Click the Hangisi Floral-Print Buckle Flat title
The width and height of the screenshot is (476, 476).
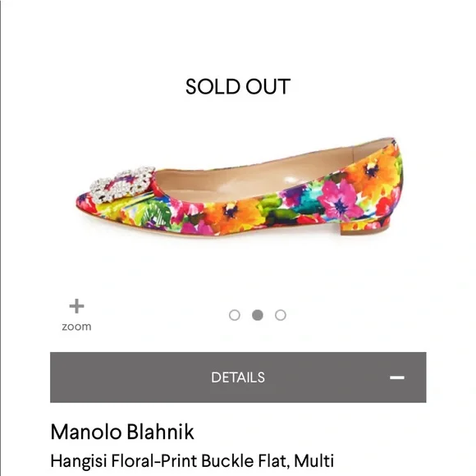[x=192, y=461]
